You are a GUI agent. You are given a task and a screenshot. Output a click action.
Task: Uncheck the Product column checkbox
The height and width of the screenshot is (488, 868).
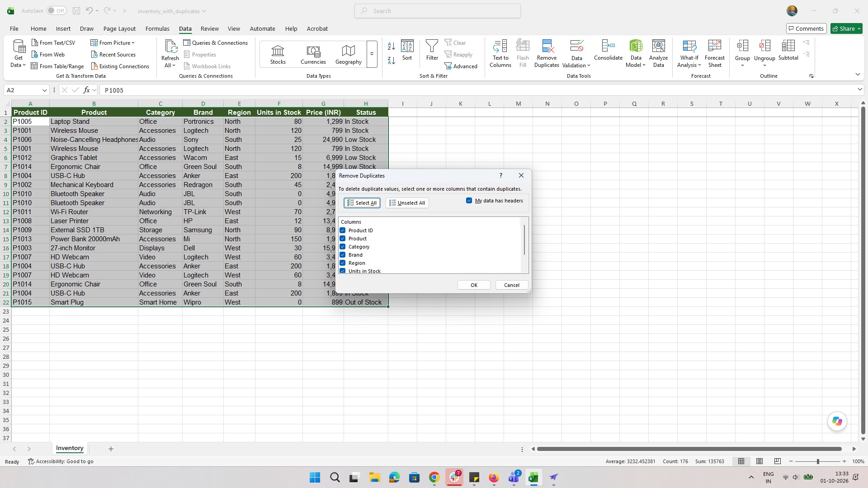343,239
